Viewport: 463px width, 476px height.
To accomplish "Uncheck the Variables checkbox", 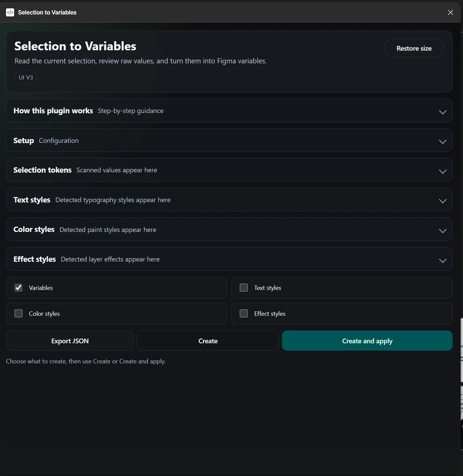I will click(x=18, y=288).
